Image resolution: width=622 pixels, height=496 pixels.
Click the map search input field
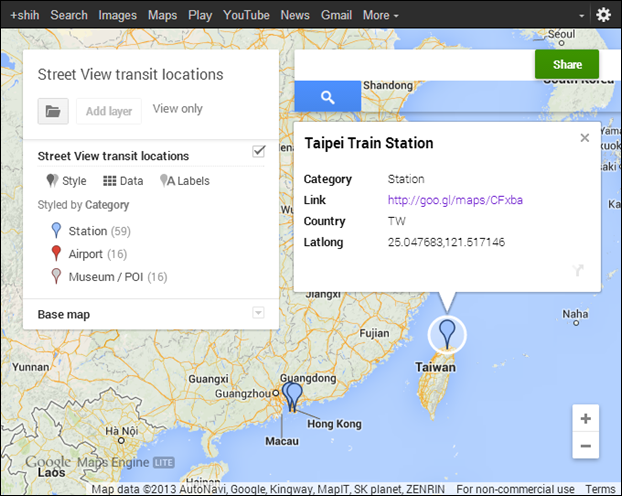coord(415,65)
